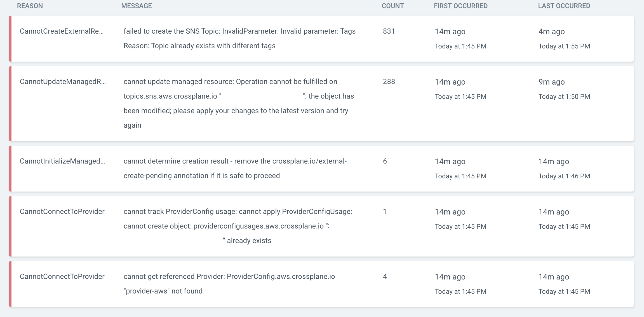Click the Today at 1:45 PM first occurrence
This screenshot has width=644, height=317.
pyautogui.click(x=460, y=46)
